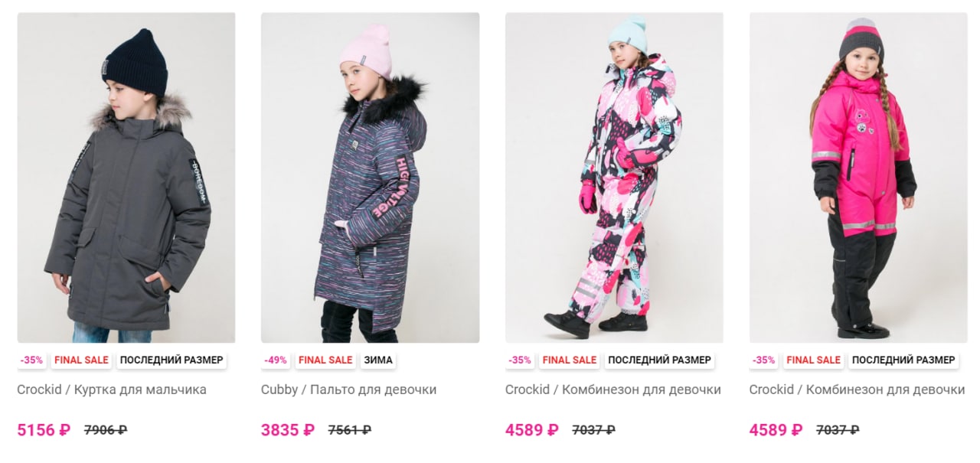Open fourth product's Комбинезон для девочки title

(x=857, y=390)
